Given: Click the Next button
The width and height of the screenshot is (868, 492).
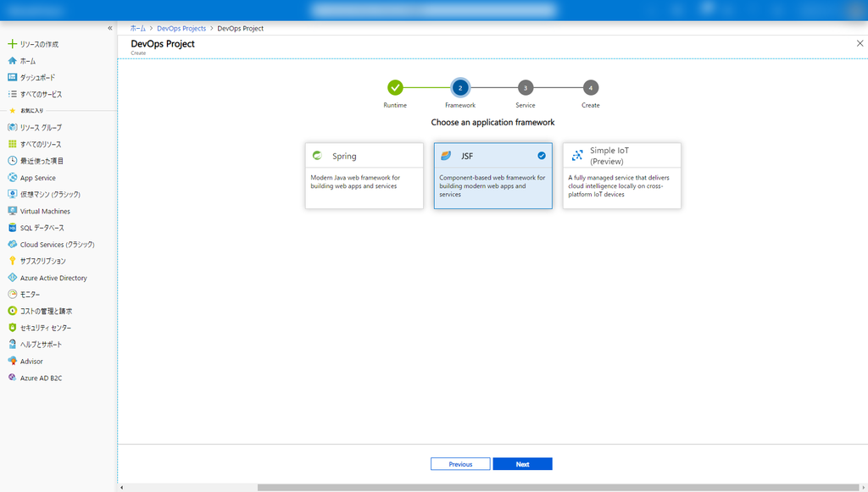Looking at the screenshot, I should (522, 464).
